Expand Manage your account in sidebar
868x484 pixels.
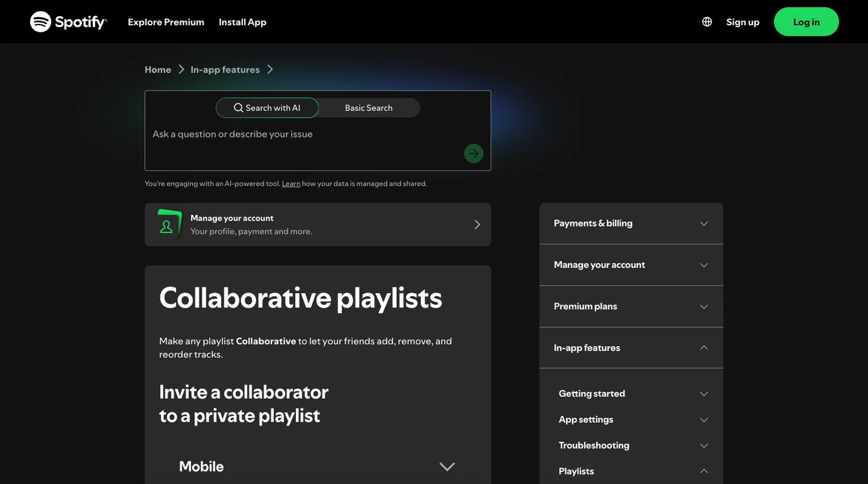631,265
